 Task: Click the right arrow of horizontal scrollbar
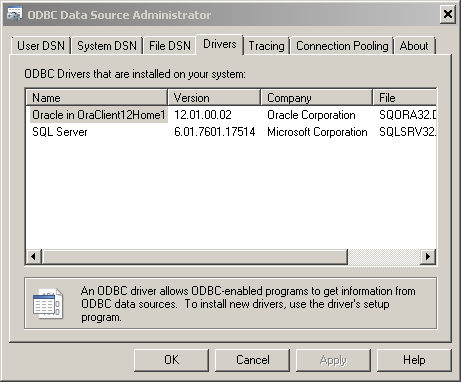coord(428,256)
